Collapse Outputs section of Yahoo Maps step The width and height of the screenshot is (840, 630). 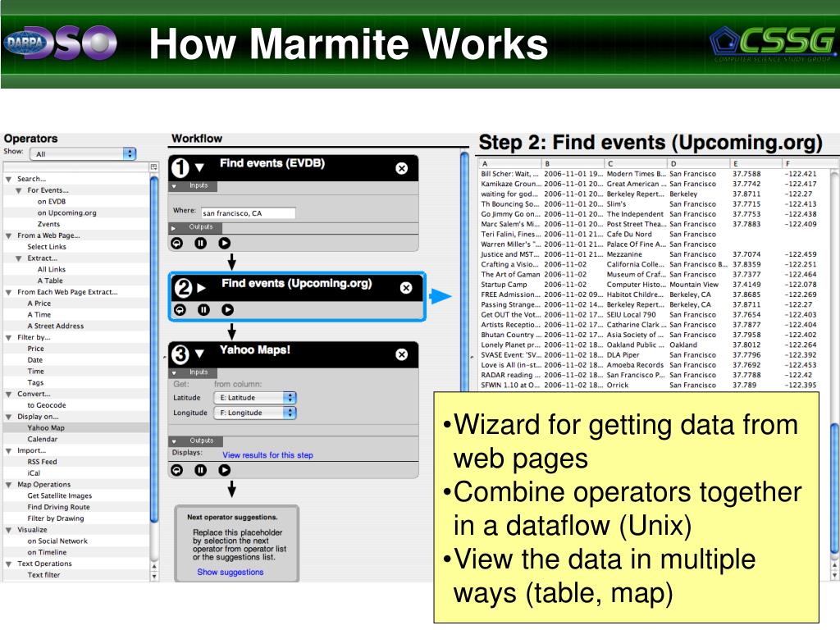point(175,441)
